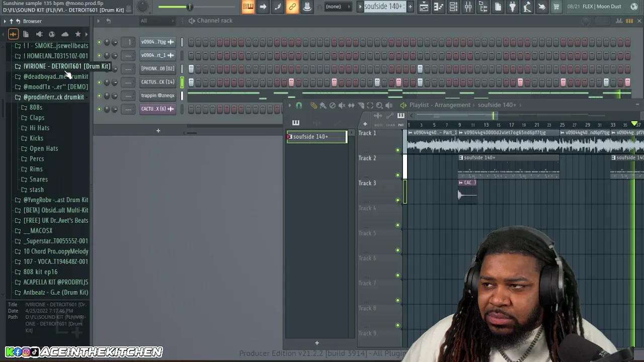Toggle first step of CACTUS..CK (14) channel

(x=191, y=82)
